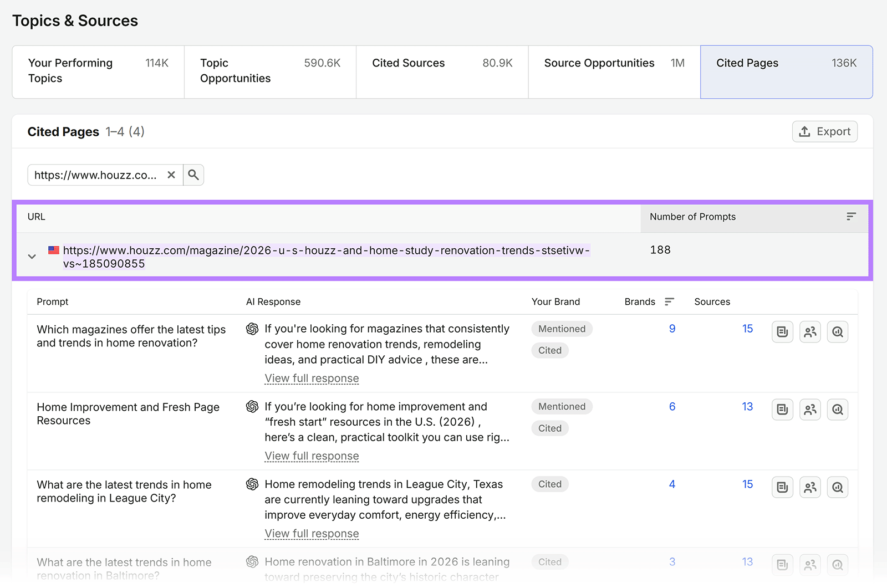Click ChatGPT icon in Home Improvement response

[252, 407]
